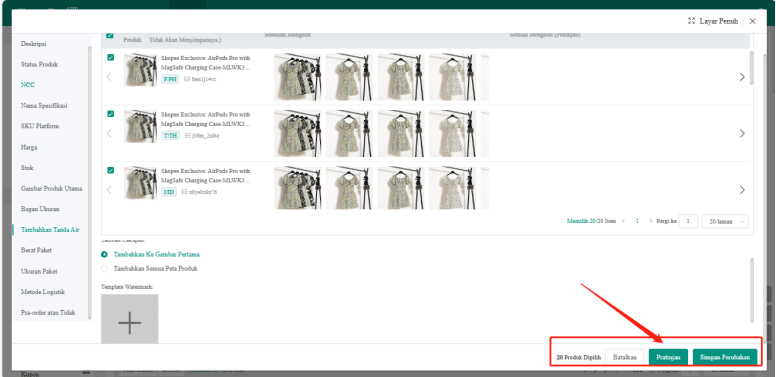Click the T/TH tag label
776x377 pixels.
(x=170, y=136)
